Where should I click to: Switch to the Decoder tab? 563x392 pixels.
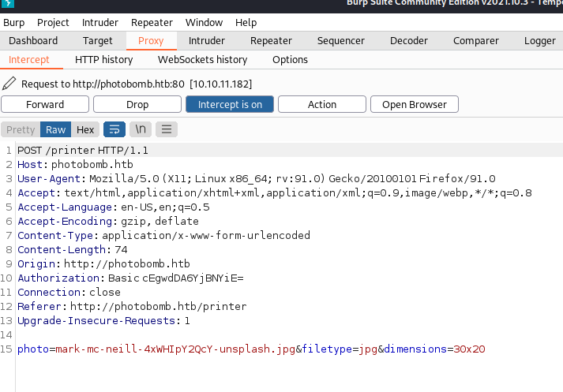tap(409, 40)
